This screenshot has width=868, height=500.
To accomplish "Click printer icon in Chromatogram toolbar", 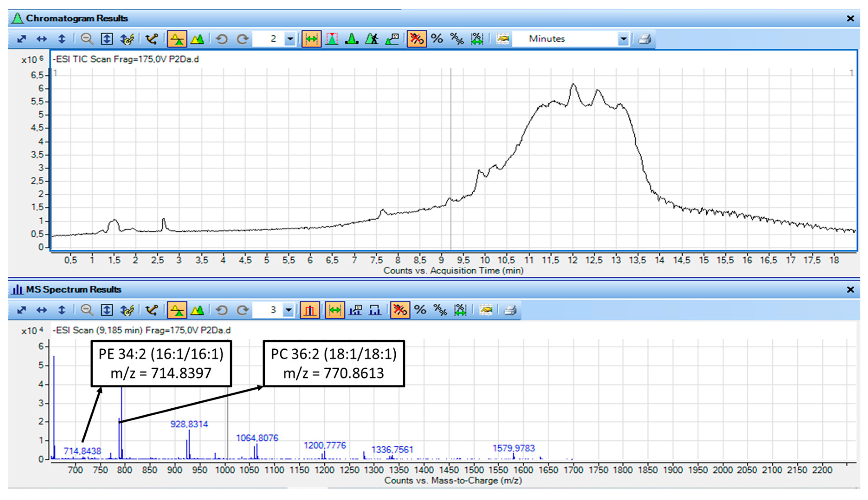I will point(645,39).
